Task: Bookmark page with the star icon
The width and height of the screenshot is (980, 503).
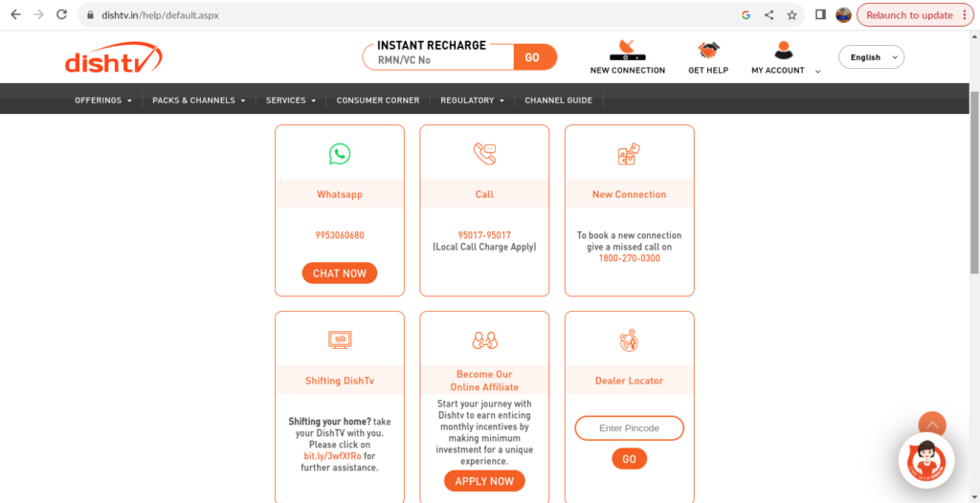Action: [x=791, y=15]
